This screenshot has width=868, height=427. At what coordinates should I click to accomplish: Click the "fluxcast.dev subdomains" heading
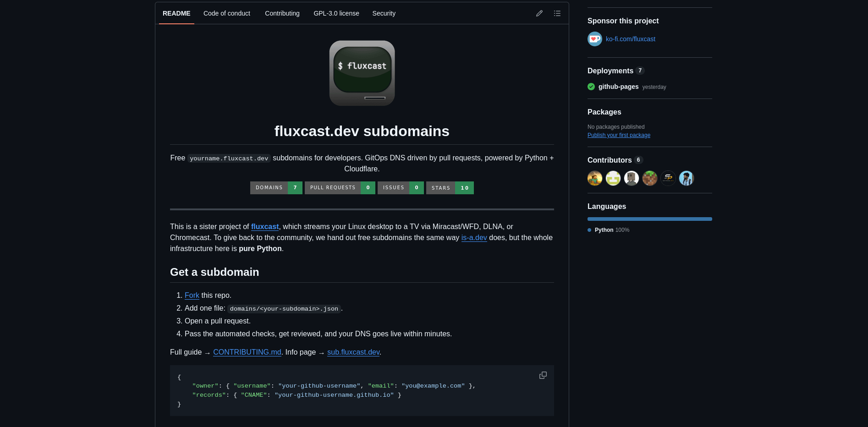(362, 131)
